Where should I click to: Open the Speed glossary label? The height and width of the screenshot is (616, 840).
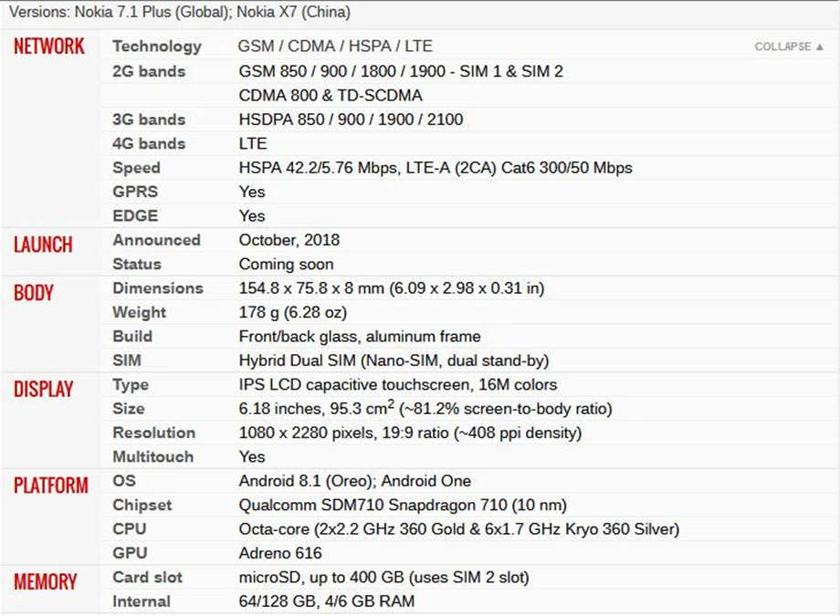point(136,168)
